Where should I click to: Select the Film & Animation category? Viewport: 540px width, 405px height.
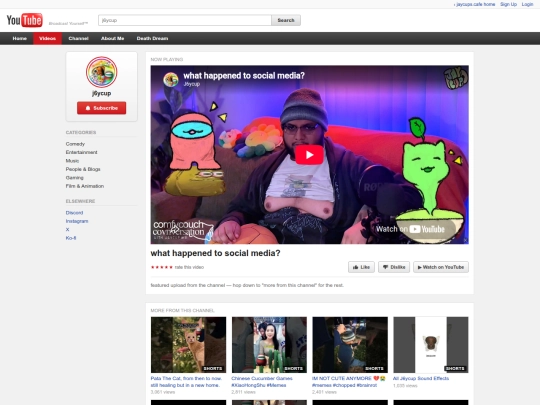coord(85,186)
